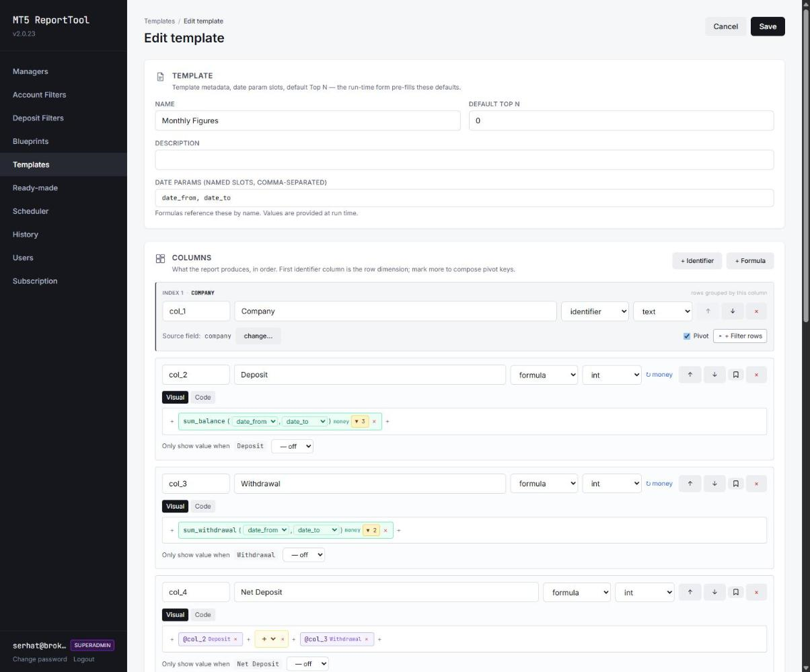This screenshot has height=672, width=810.
Task: Switch Withdrawal editor to Visual mode
Action: [x=175, y=507]
